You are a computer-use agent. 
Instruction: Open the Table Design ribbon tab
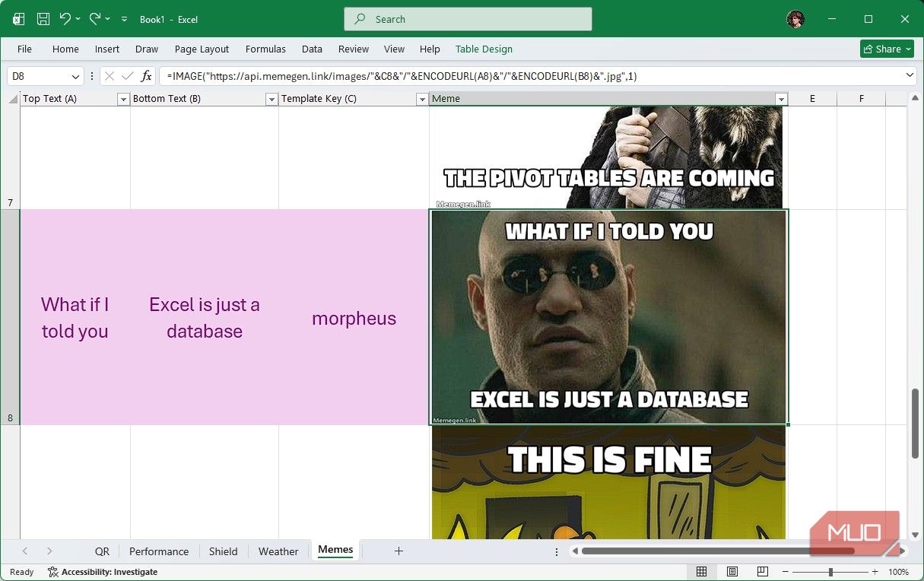(x=484, y=49)
